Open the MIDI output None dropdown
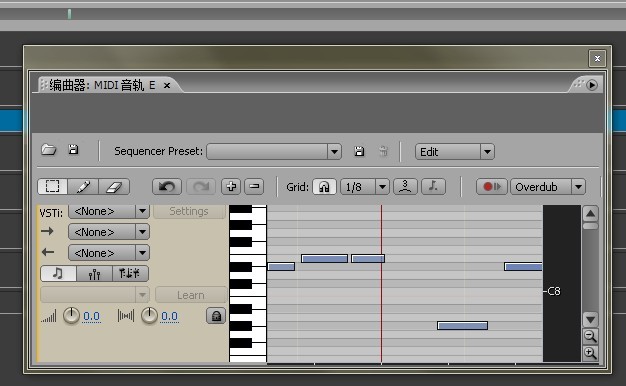This screenshot has width=626, height=386. click(x=109, y=253)
